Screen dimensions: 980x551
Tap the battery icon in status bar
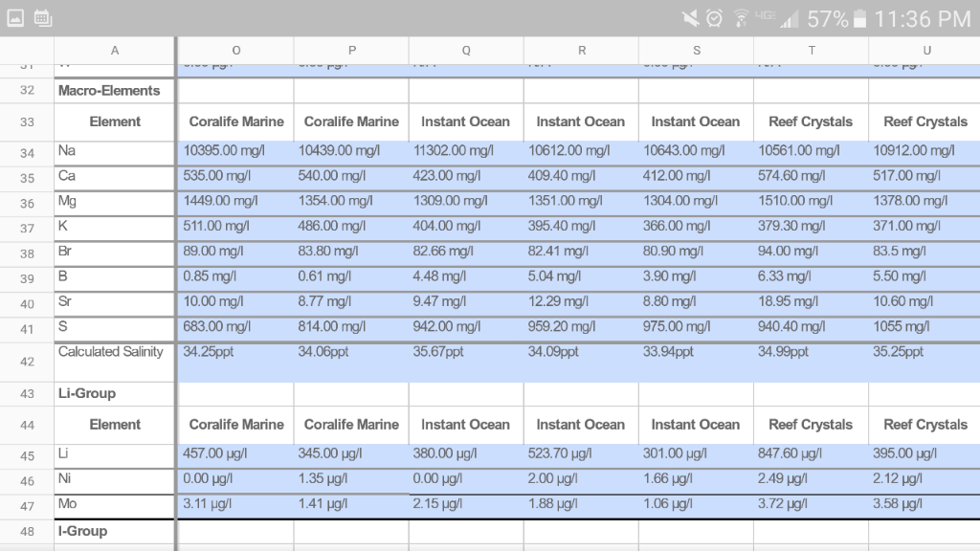pos(860,19)
